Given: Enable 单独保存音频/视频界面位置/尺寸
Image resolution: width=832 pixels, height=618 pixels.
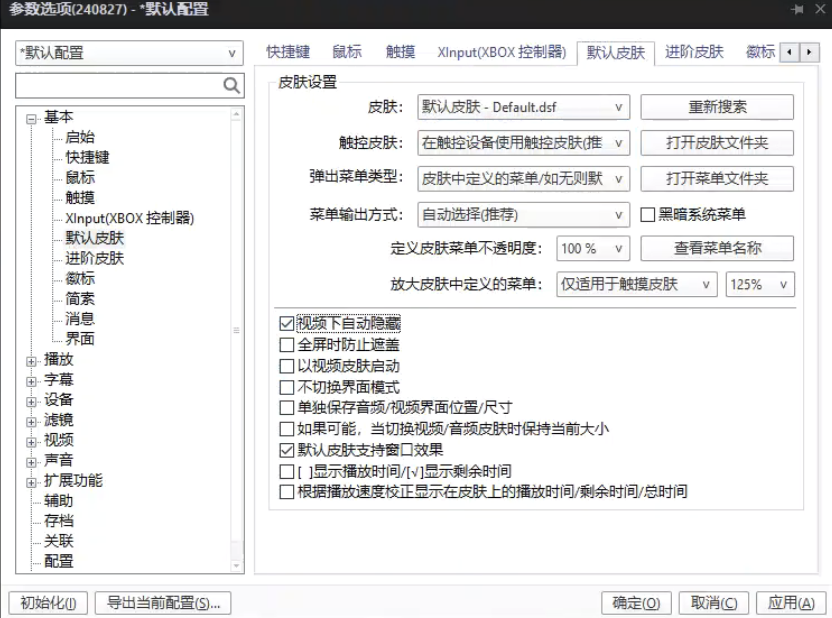Looking at the screenshot, I should point(287,407).
